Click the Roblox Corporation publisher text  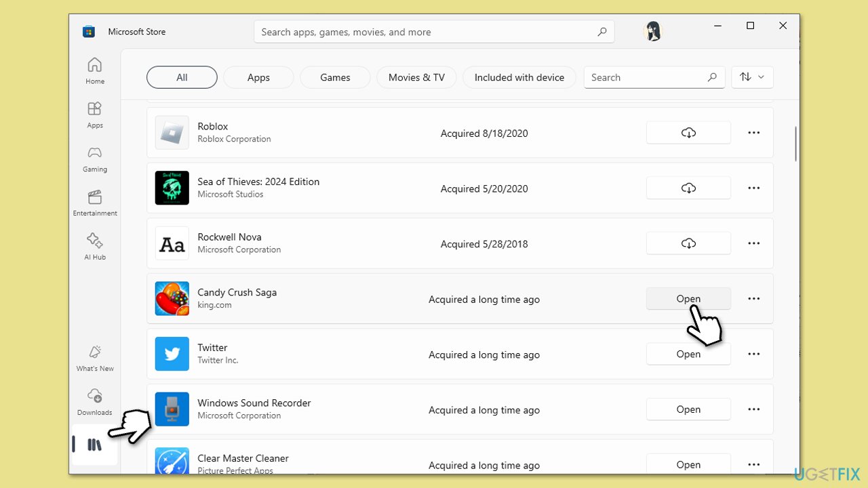[234, 139]
